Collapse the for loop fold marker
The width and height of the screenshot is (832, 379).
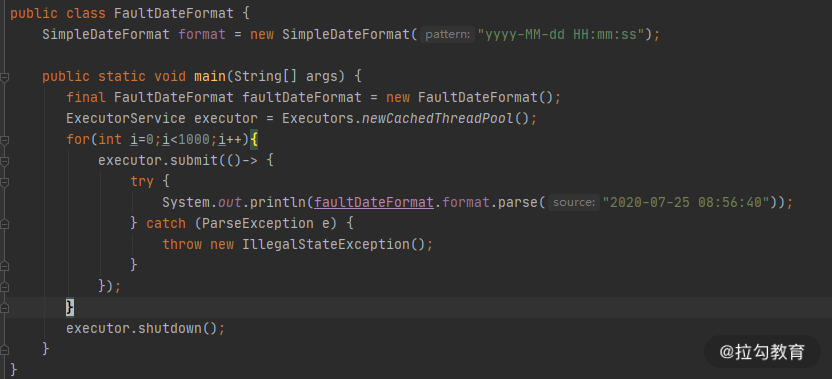tap(4, 141)
